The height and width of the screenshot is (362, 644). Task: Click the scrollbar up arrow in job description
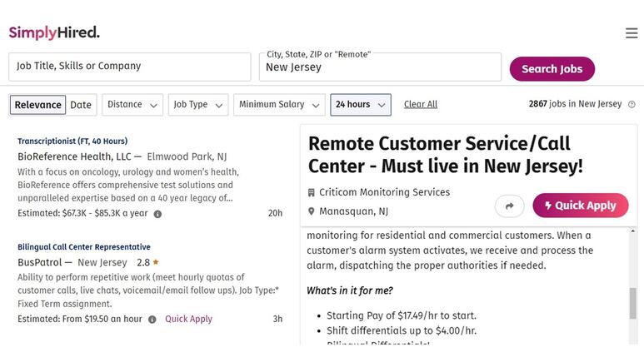click(x=633, y=231)
